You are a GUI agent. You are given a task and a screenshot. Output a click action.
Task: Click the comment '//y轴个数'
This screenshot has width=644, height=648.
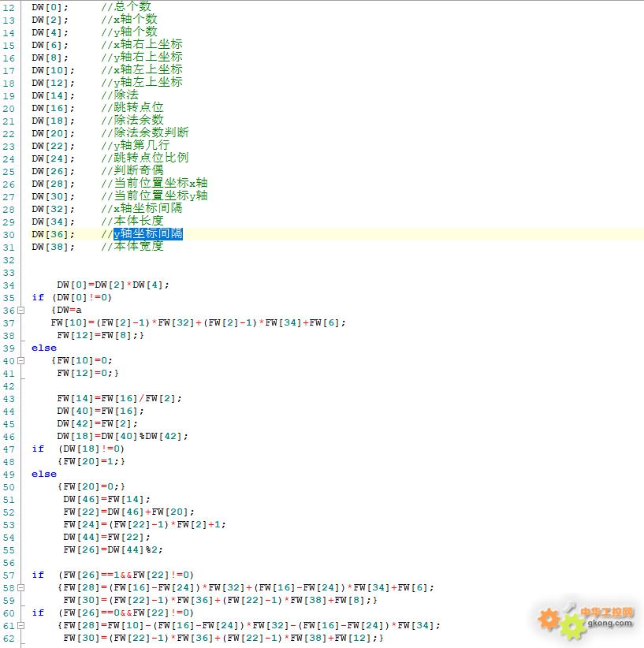[129, 32]
